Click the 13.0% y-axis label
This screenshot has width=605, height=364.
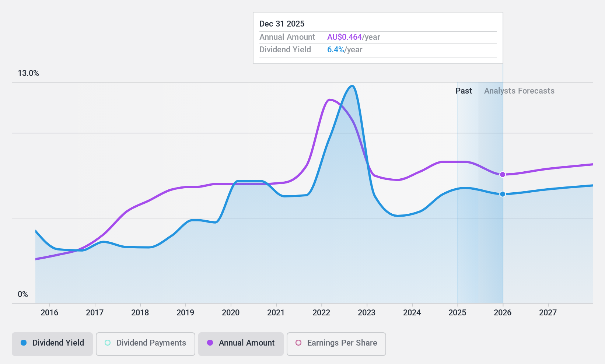click(x=28, y=73)
